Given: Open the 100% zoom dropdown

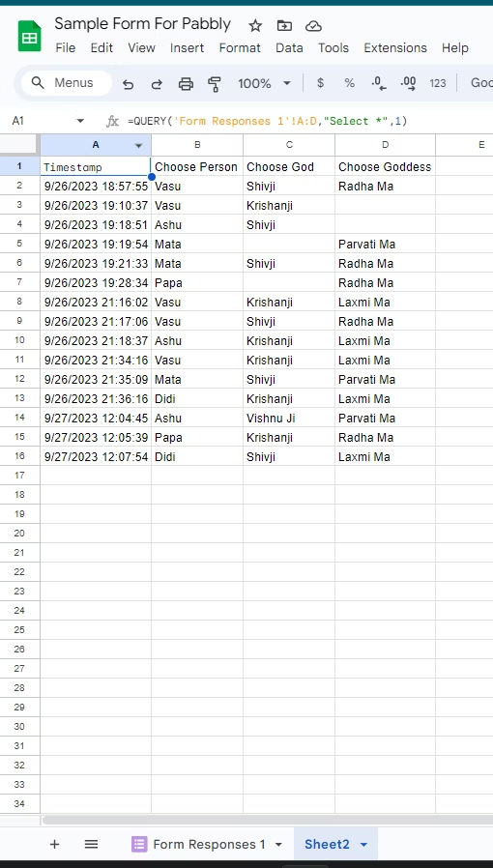Looking at the screenshot, I should (265, 83).
